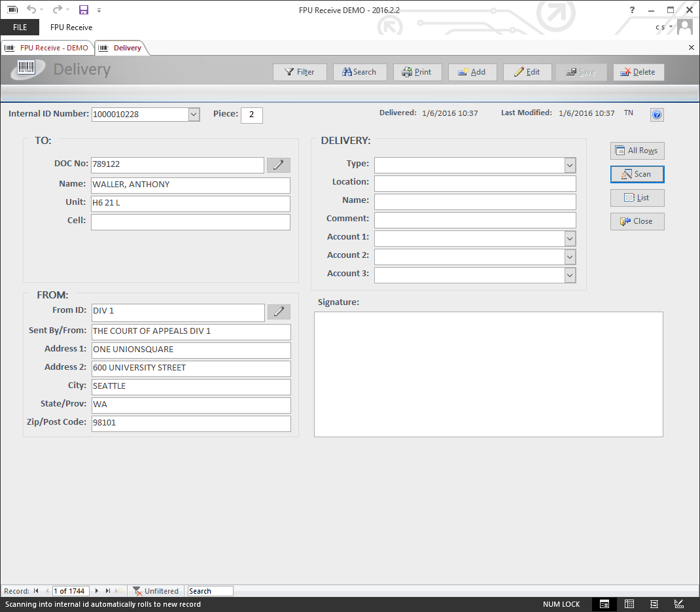700x612 pixels.
Task: Click the Comment input field
Action: click(475, 220)
